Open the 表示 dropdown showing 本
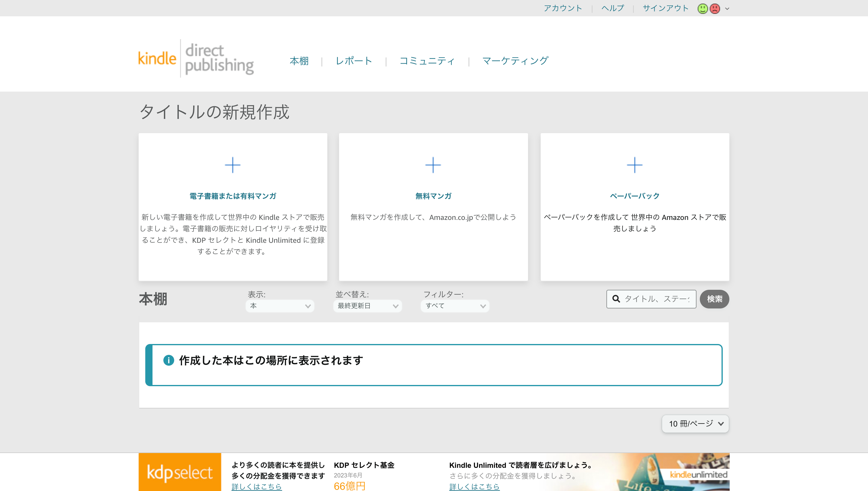Viewport: 868px width, 491px height. coord(280,306)
